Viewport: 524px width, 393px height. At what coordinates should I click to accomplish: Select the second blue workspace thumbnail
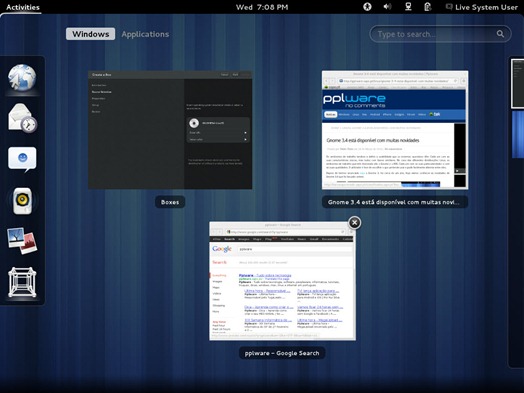(x=518, y=134)
